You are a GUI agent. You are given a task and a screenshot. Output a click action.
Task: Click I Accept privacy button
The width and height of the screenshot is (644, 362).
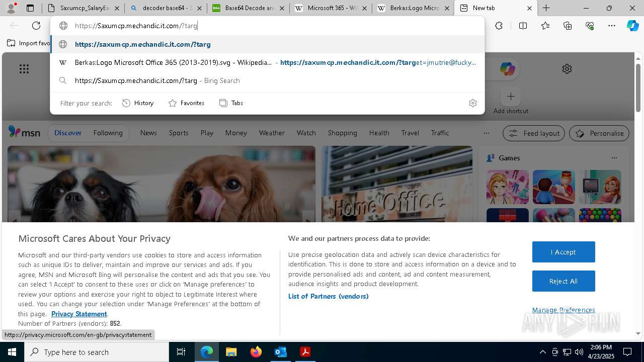click(563, 252)
